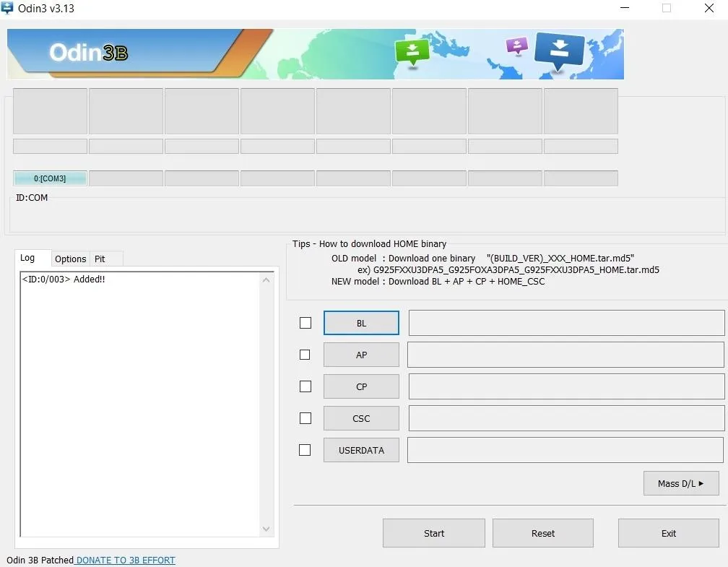Viewport: 728px width, 567px height.
Task: Click the green download icon in banner
Action: click(x=412, y=52)
